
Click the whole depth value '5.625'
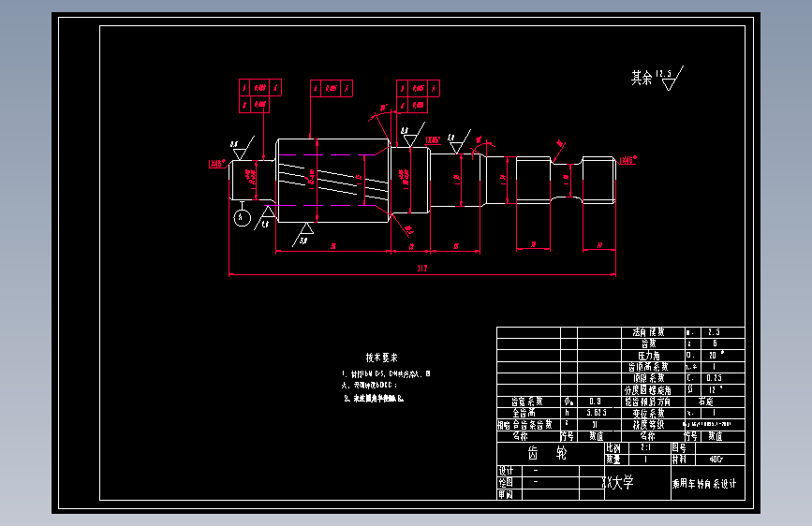point(597,413)
